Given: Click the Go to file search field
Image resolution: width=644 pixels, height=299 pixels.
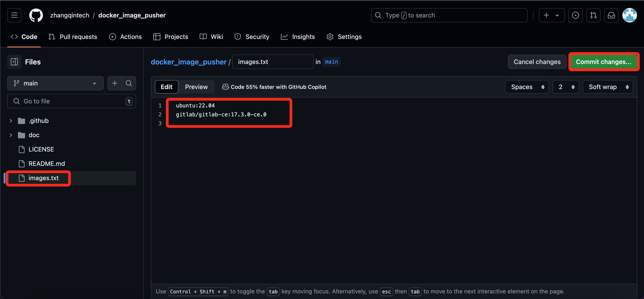Looking at the screenshot, I should (71, 101).
